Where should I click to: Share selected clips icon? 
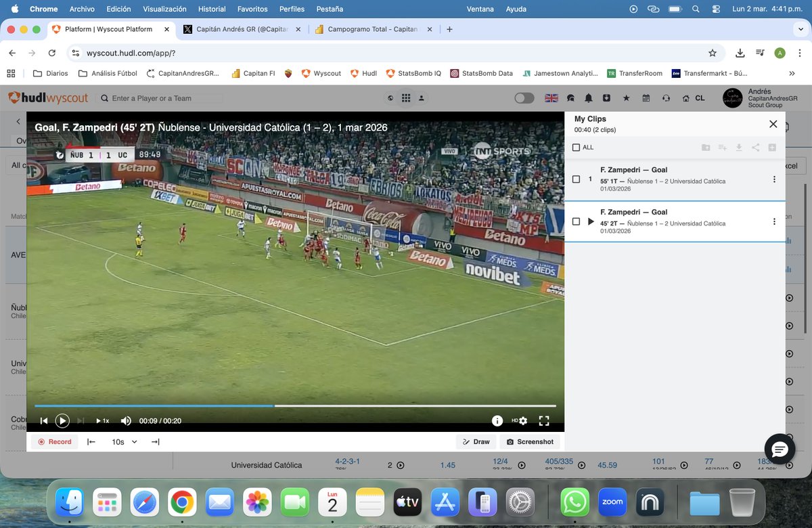tap(755, 148)
